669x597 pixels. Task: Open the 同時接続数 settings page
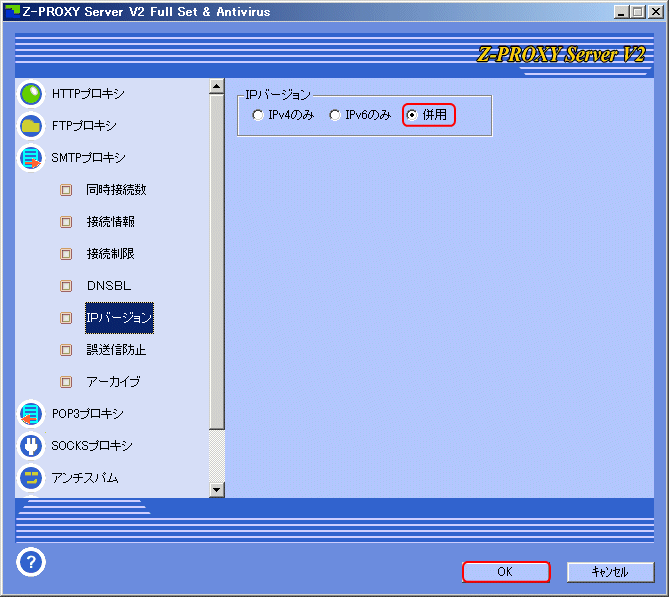116,189
